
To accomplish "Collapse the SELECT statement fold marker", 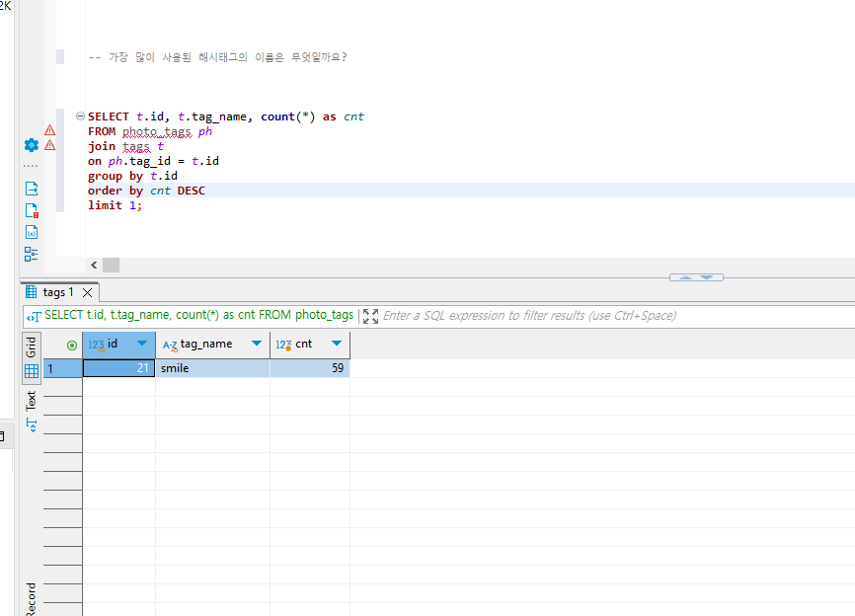I will click(x=80, y=116).
